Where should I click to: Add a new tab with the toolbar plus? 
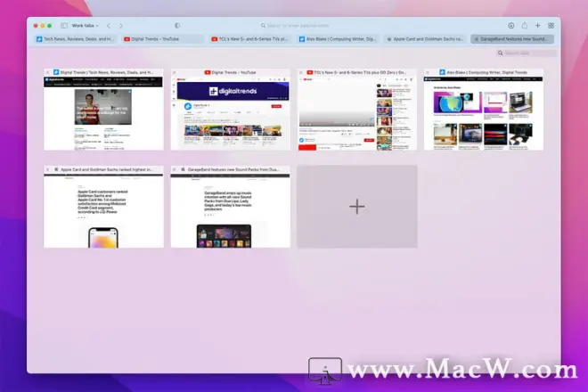pos(537,26)
